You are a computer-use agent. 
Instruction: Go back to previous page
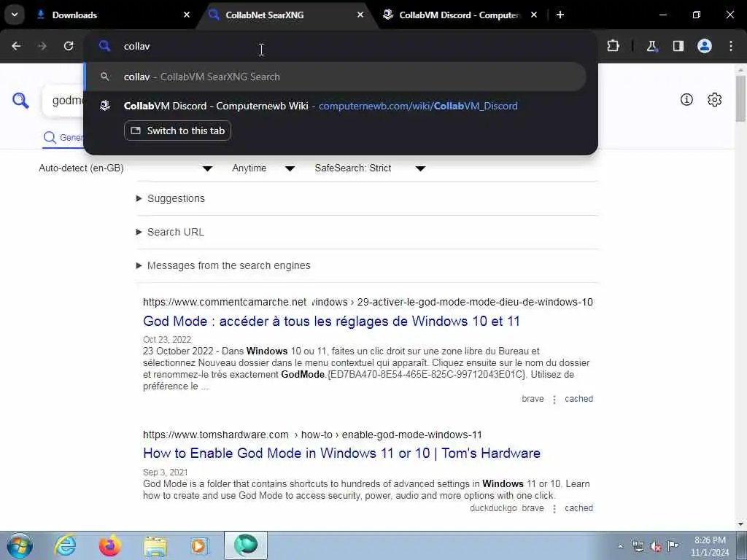16,46
